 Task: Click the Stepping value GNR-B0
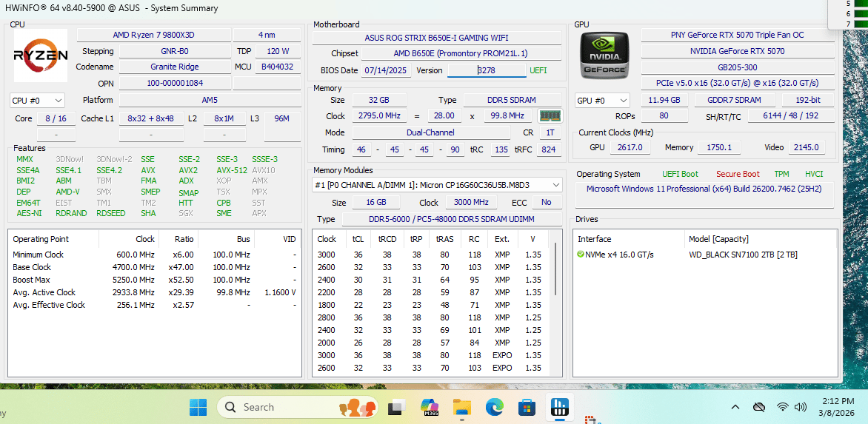pos(175,51)
